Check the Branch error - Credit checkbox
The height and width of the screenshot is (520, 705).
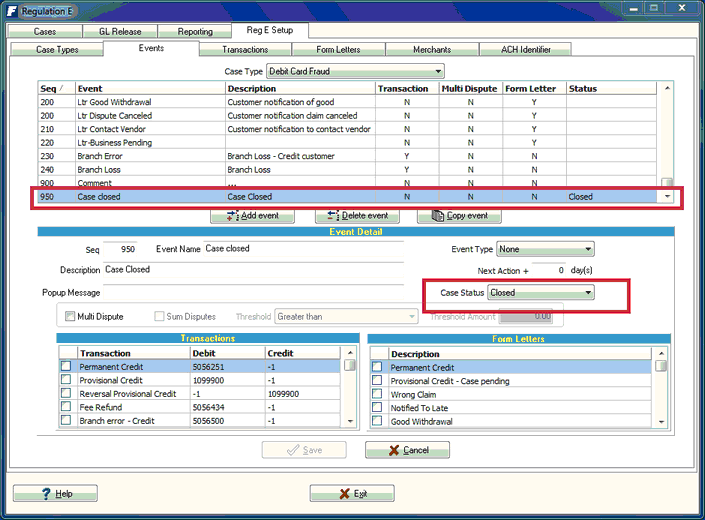click(66, 420)
